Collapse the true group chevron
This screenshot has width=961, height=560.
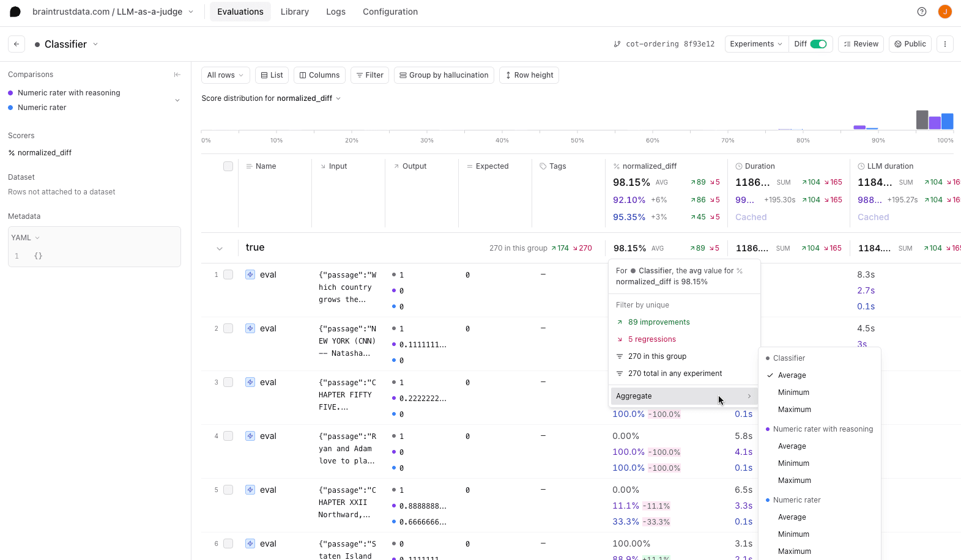[220, 248]
